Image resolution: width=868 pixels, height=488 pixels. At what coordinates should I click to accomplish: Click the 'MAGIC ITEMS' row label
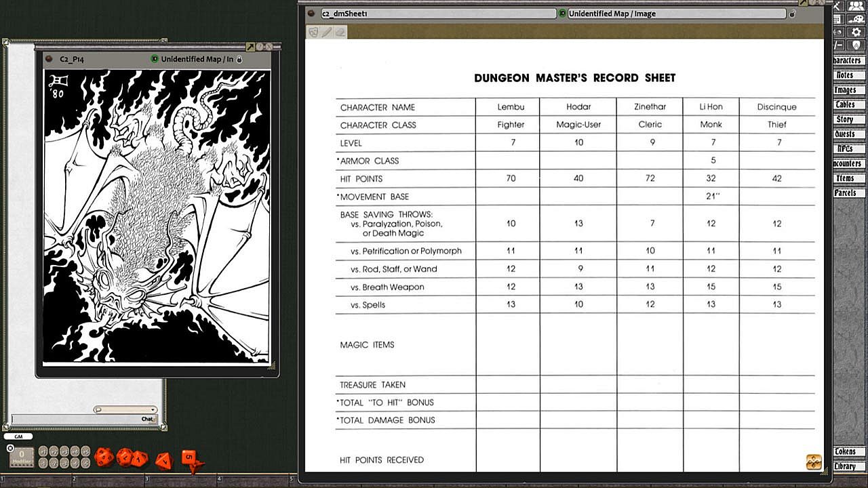pyautogui.click(x=367, y=345)
